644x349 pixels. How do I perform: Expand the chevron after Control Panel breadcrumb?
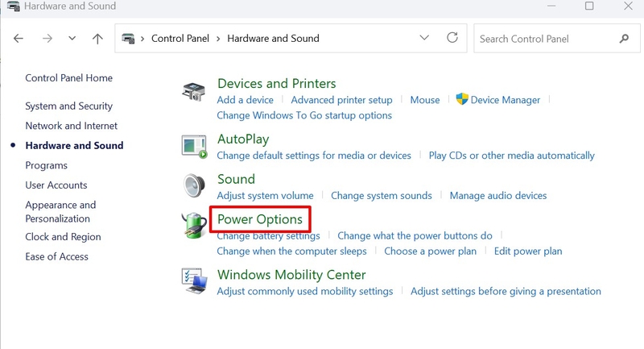(218, 39)
